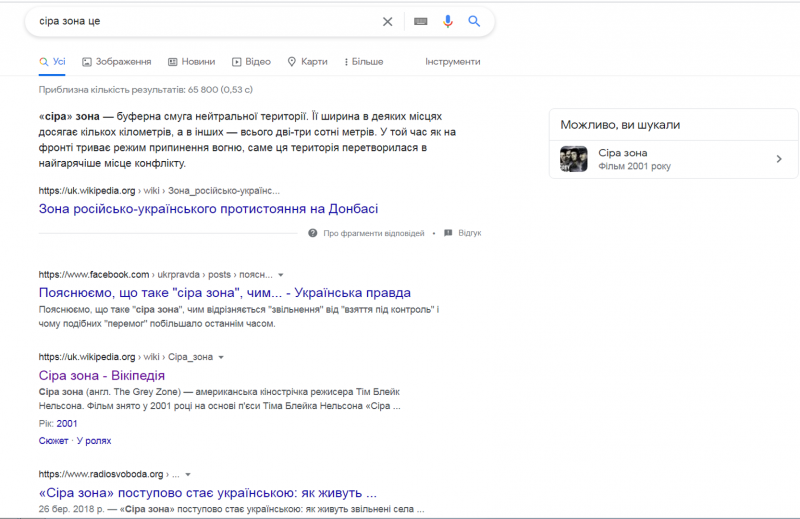800x519 pixels.
Task: Open the on-screen keyboard icon
Action: 420,21
